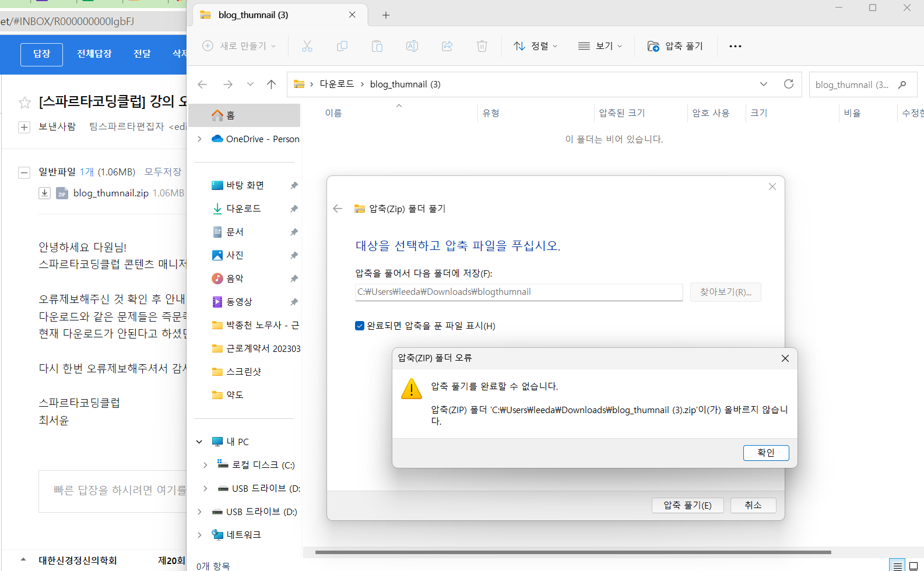The height and width of the screenshot is (571, 924).
Task: Expand the OneDrive - Personal node
Action: 200,139
